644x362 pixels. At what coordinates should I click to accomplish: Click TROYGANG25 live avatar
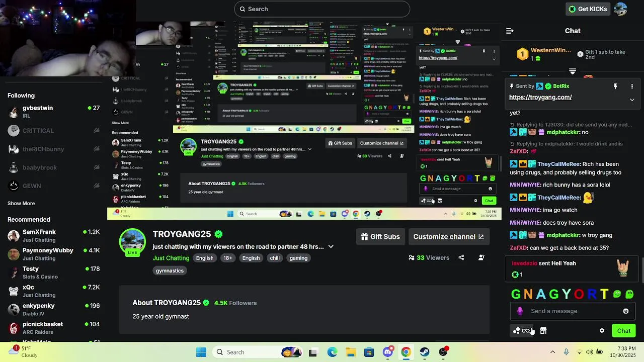(132, 242)
